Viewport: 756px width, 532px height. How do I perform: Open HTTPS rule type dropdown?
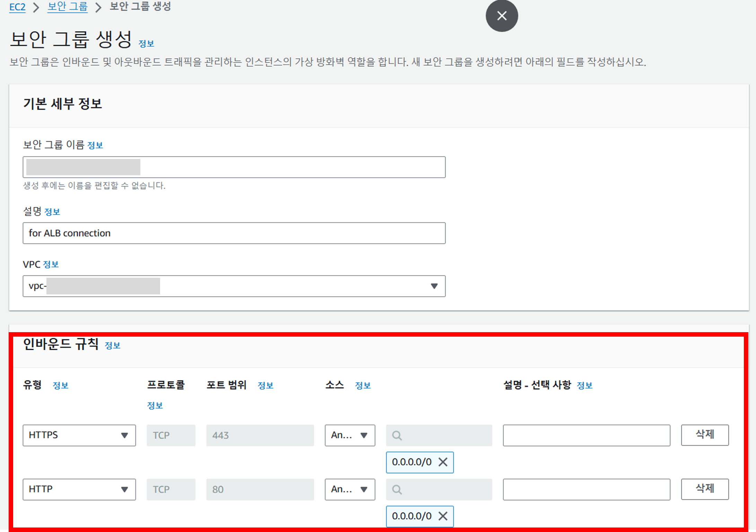(x=79, y=435)
